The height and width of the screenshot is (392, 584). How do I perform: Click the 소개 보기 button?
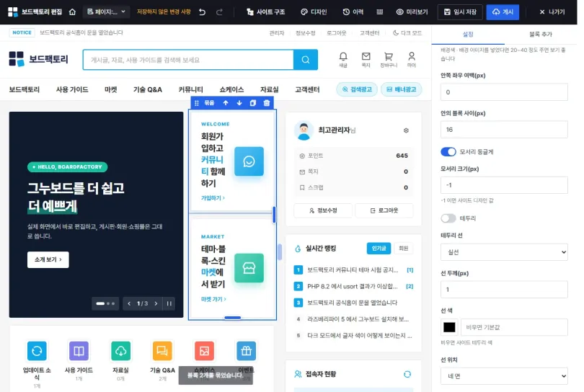click(48, 259)
